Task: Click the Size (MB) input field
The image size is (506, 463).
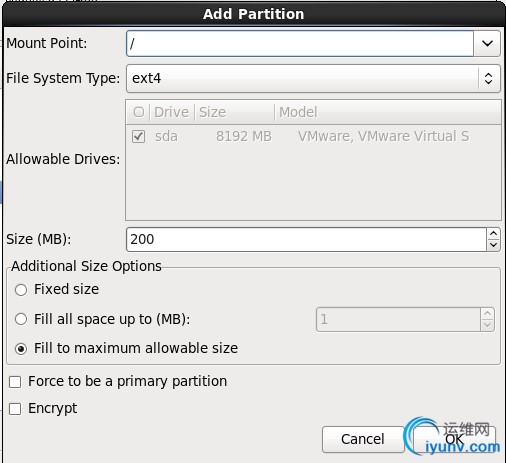Action: (306, 239)
